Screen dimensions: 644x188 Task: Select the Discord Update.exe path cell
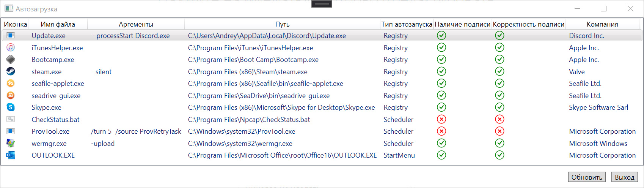click(267, 36)
